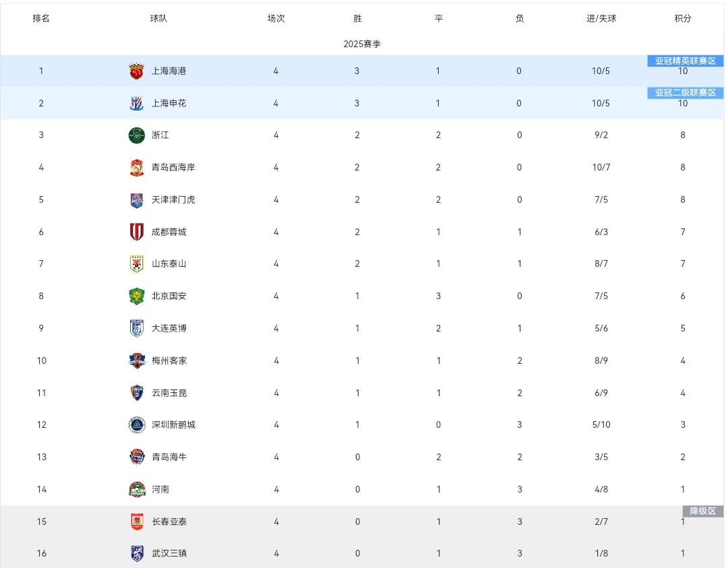Screen dimensions: 728x568
Task: Click the 积分 column header
Action: tap(683, 18)
